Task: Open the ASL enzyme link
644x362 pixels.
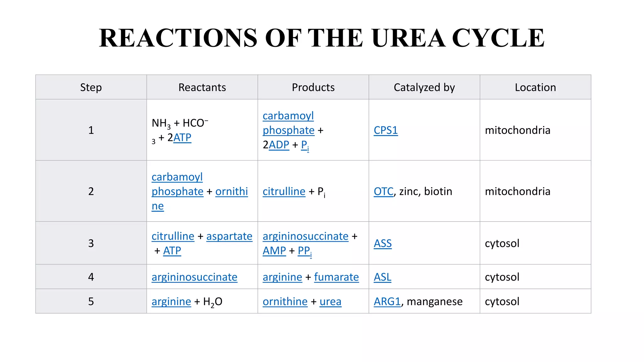Action: coord(382,277)
